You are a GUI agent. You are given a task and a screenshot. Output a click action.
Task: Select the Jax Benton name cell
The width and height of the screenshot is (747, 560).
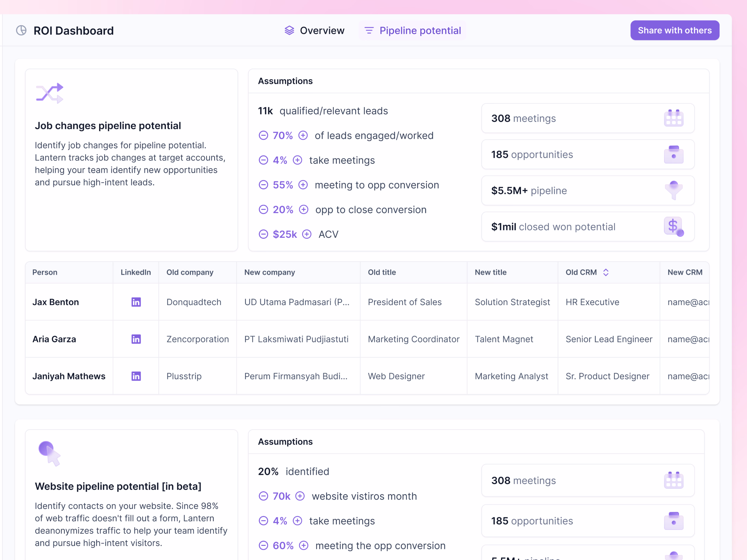tap(69, 302)
